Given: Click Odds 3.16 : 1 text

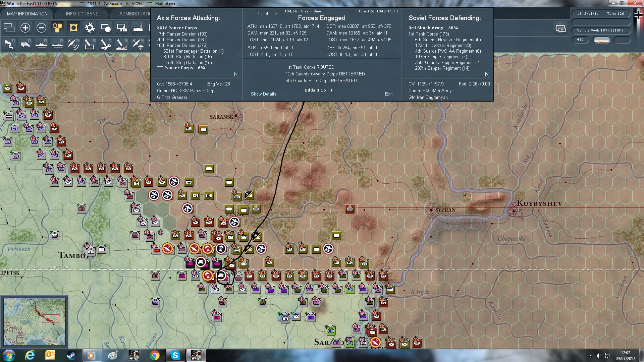Looking at the screenshot, I should pos(318,90).
